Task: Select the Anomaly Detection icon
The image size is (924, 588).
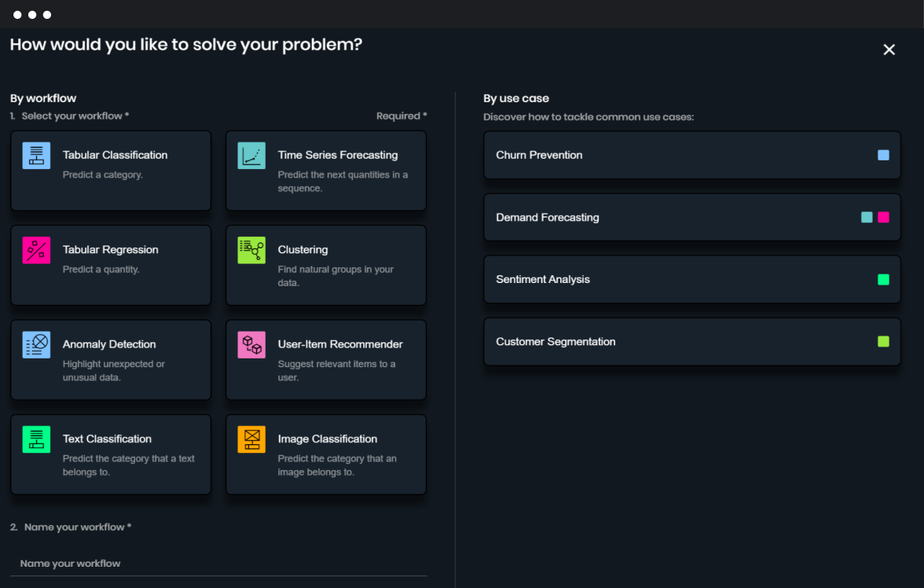Action: [x=36, y=344]
